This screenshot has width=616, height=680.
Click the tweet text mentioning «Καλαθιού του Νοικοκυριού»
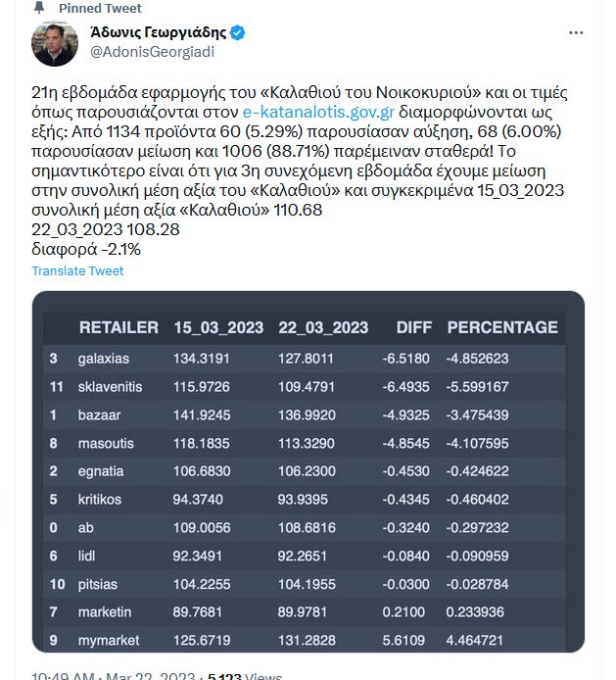coord(294,95)
